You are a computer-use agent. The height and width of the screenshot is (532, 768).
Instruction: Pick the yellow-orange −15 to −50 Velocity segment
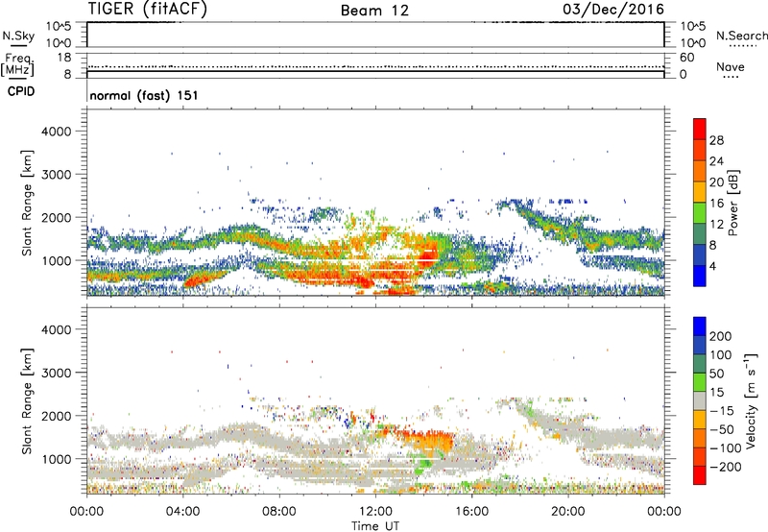tap(700, 420)
